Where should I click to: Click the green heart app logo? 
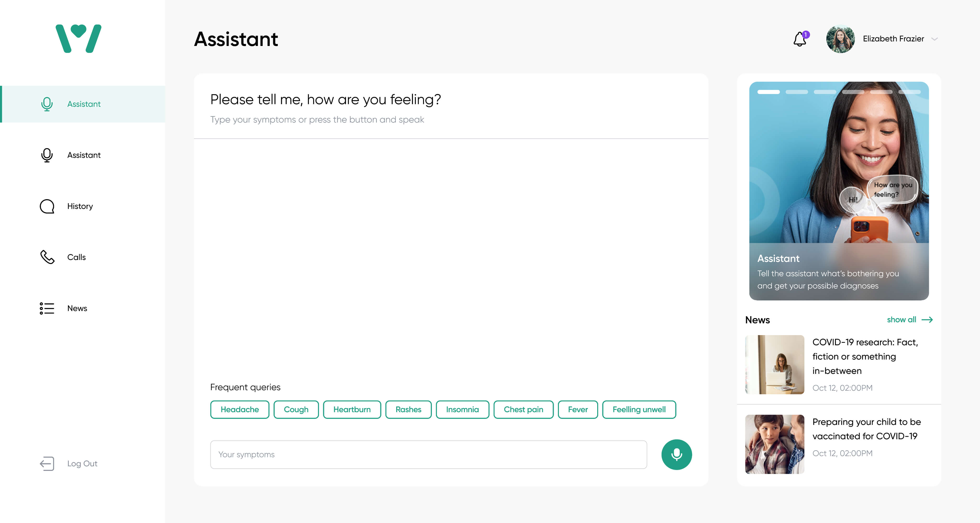(x=78, y=39)
